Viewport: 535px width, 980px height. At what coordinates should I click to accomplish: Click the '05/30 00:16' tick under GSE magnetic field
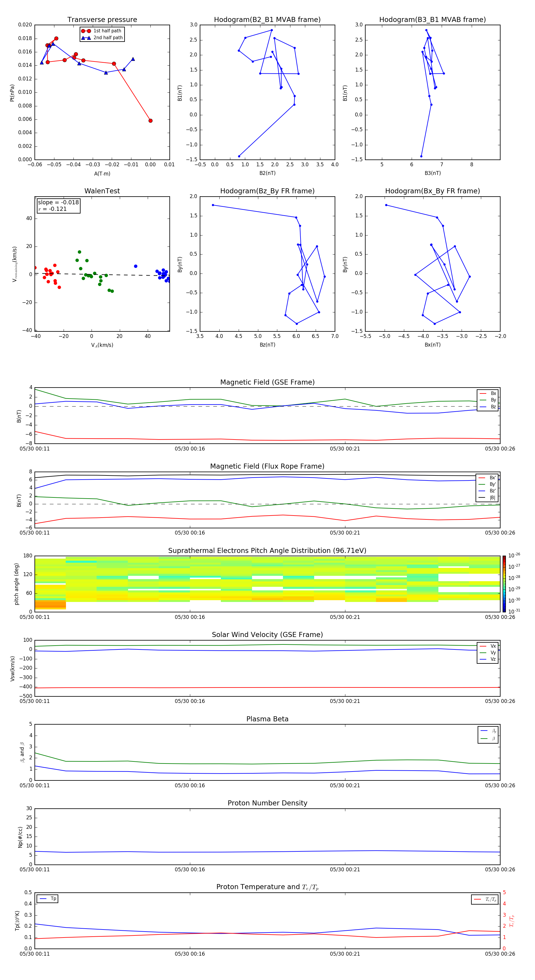coord(190,449)
